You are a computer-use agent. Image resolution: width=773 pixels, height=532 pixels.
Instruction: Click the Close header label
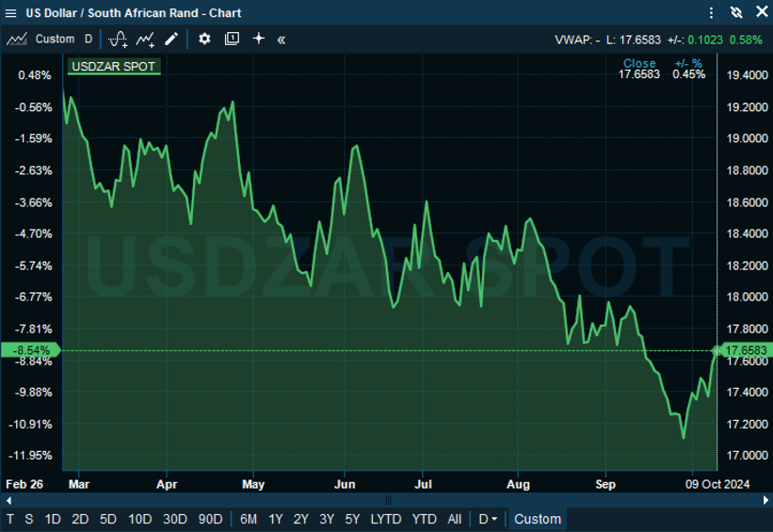tap(639, 64)
